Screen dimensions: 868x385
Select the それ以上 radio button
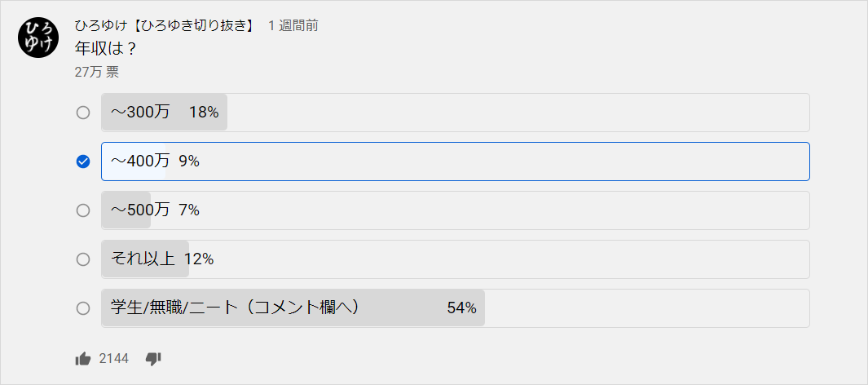[83, 259]
